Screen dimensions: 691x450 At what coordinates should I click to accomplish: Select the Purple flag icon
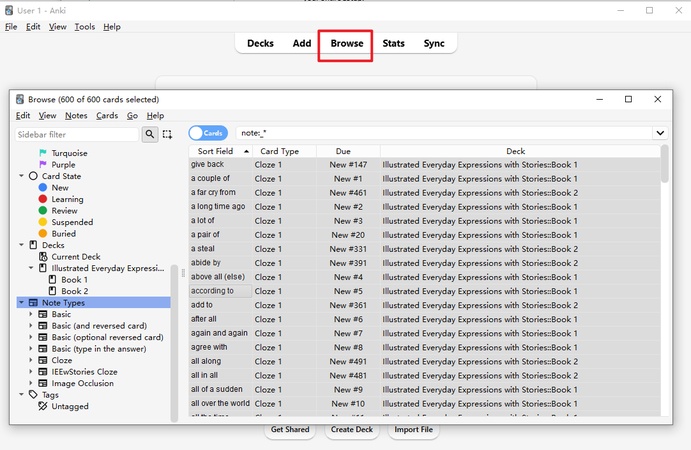click(43, 164)
